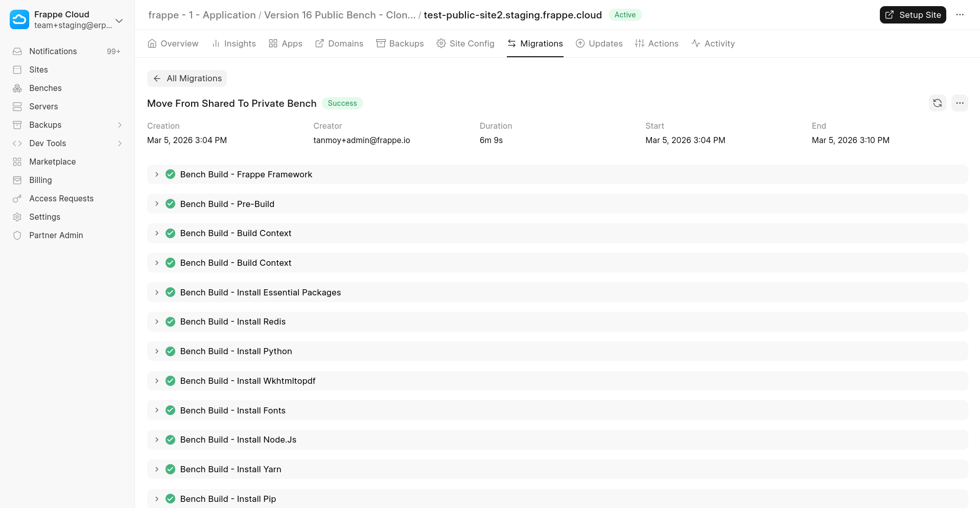Switch to the Site Config tab
Viewport: 980px width, 508px height.
[465, 43]
